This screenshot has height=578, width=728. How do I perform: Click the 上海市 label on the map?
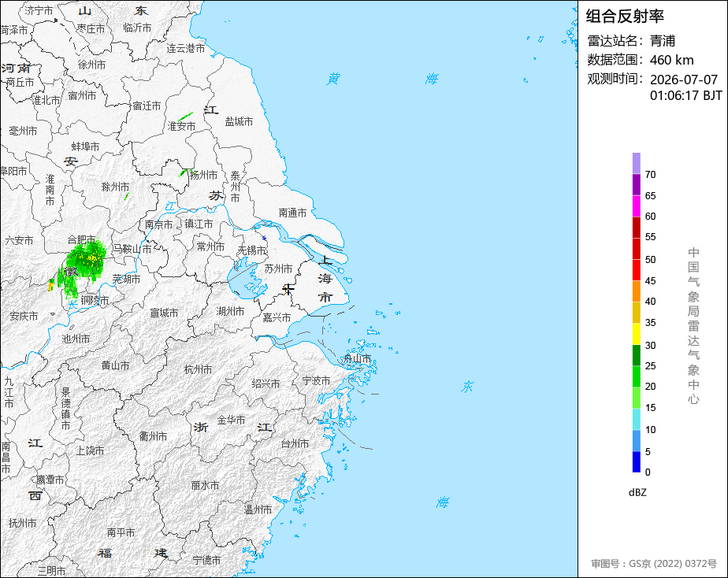[325, 278]
